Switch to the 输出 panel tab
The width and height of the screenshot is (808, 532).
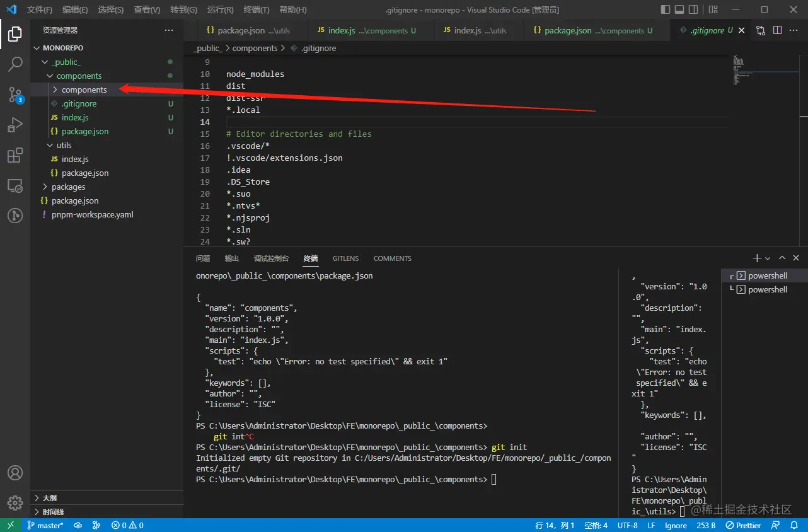click(232, 258)
